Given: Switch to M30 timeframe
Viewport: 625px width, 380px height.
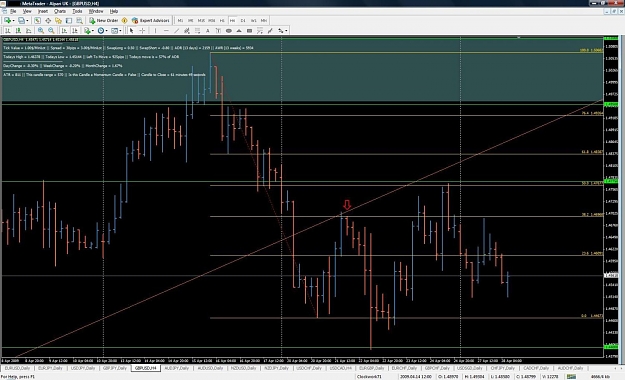Looking at the screenshot, I should (212, 20).
